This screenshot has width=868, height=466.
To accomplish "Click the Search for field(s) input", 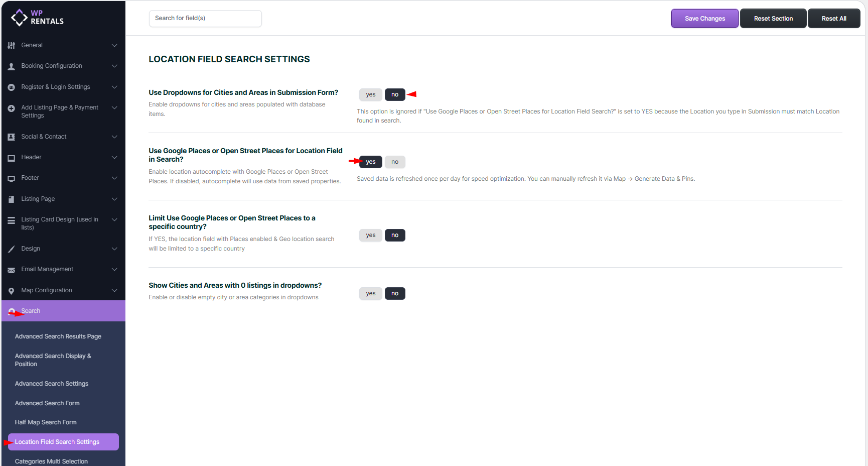I will (x=205, y=18).
